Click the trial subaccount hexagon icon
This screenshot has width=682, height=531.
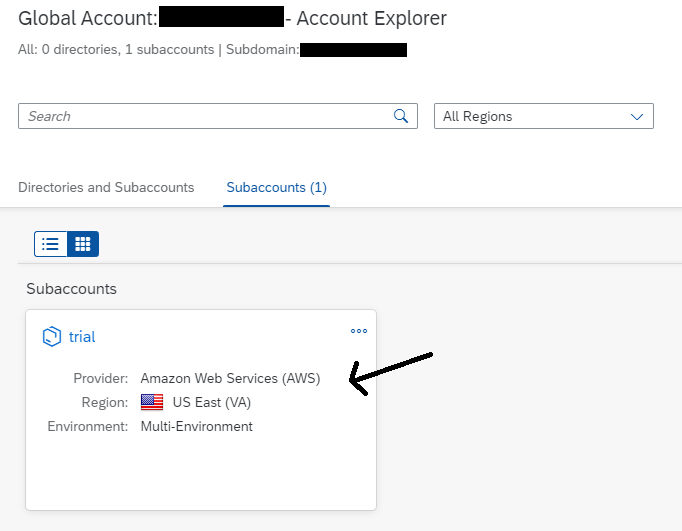click(52, 337)
